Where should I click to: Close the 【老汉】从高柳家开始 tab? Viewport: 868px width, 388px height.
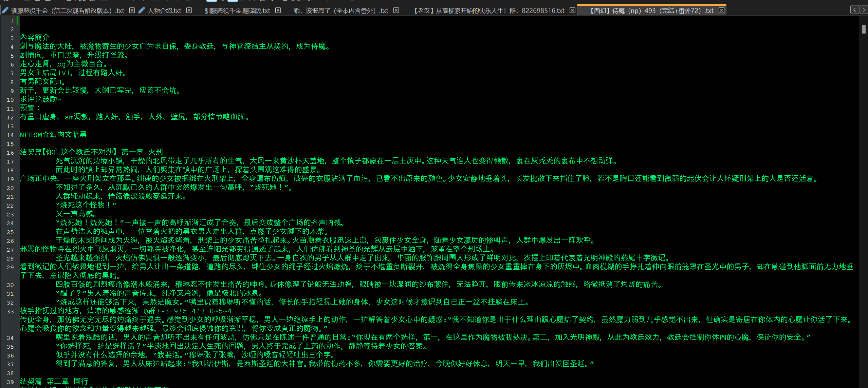pyautogui.click(x=572, y=11)
